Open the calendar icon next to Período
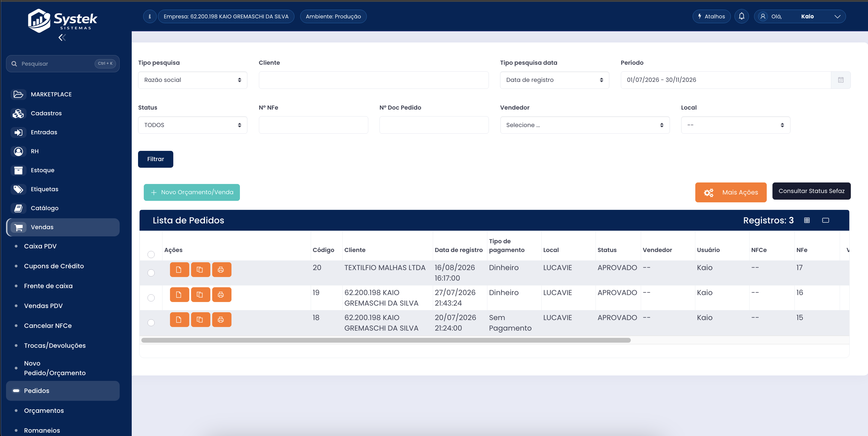 coord(841,80)
